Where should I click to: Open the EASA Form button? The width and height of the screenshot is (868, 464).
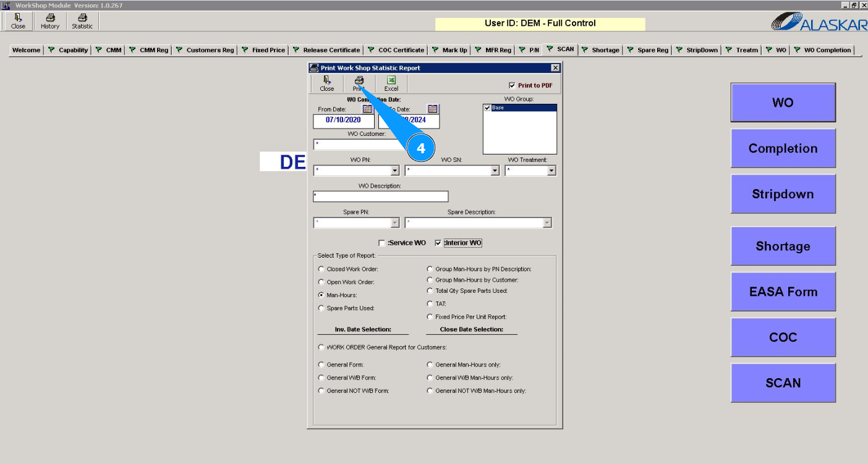click(783, 292)
